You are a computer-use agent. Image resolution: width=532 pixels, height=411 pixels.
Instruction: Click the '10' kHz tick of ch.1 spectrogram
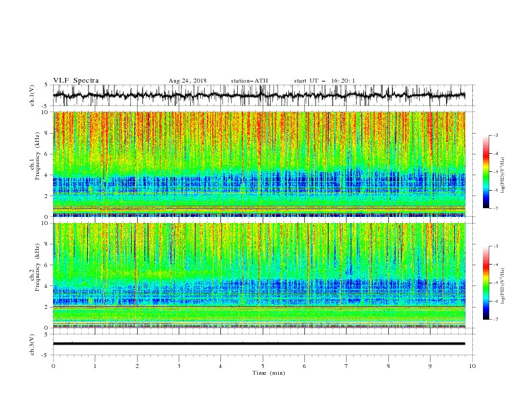pyautogui.click(x=46, y=112)
